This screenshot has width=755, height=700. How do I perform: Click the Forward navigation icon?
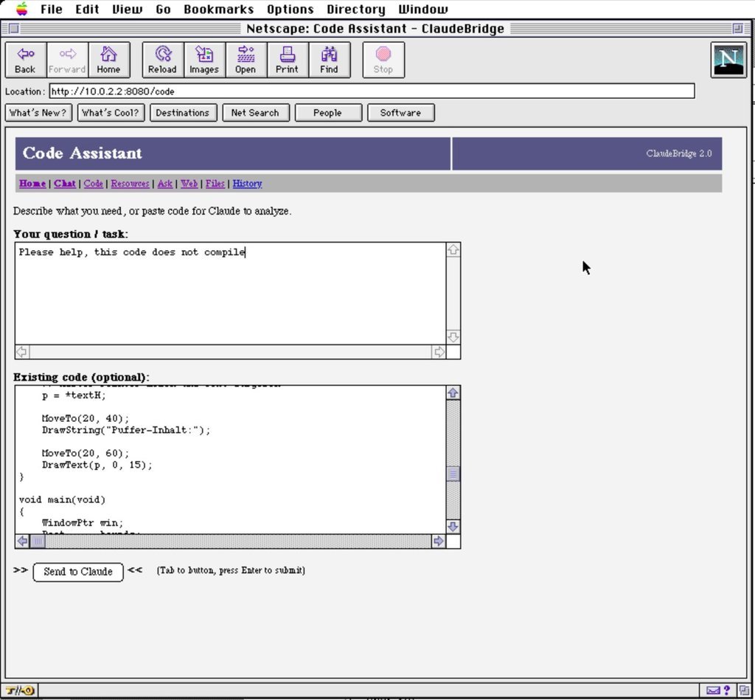point(67,60)
